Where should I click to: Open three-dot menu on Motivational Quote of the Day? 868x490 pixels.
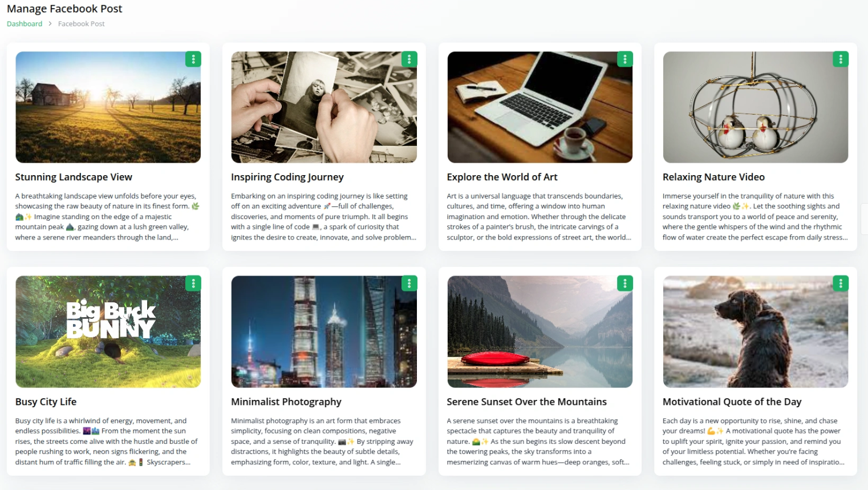pyautogui.click(x=841, y=284)
